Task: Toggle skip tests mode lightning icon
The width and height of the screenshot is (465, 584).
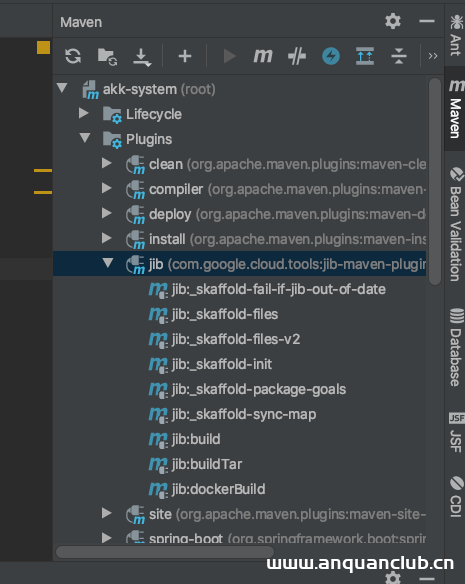Action: (331, 56)
